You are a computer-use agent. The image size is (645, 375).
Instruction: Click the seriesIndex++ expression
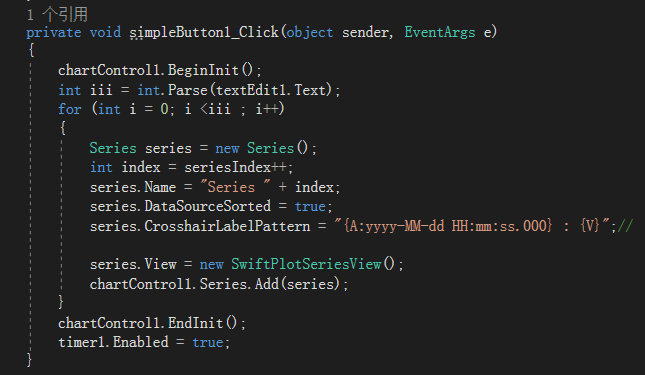click(x=236, y=167)
